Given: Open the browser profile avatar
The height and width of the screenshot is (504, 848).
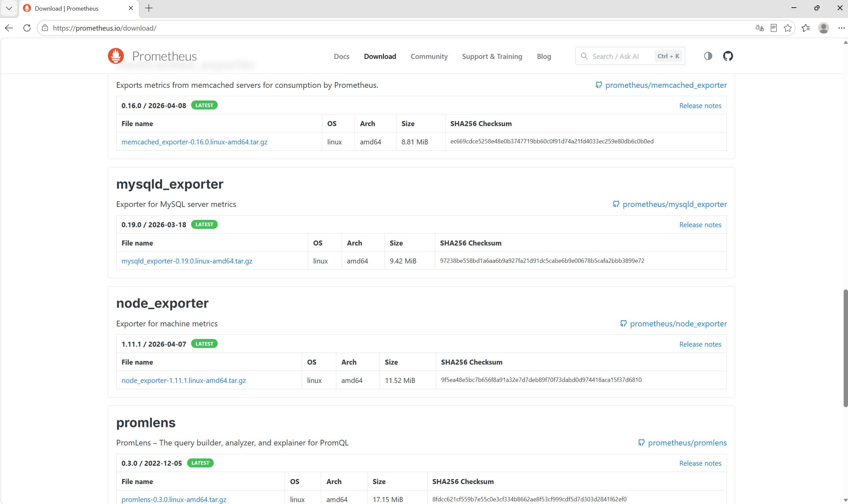Looking at the screenshot, I should pyautogui.click(x=823, y=28).
